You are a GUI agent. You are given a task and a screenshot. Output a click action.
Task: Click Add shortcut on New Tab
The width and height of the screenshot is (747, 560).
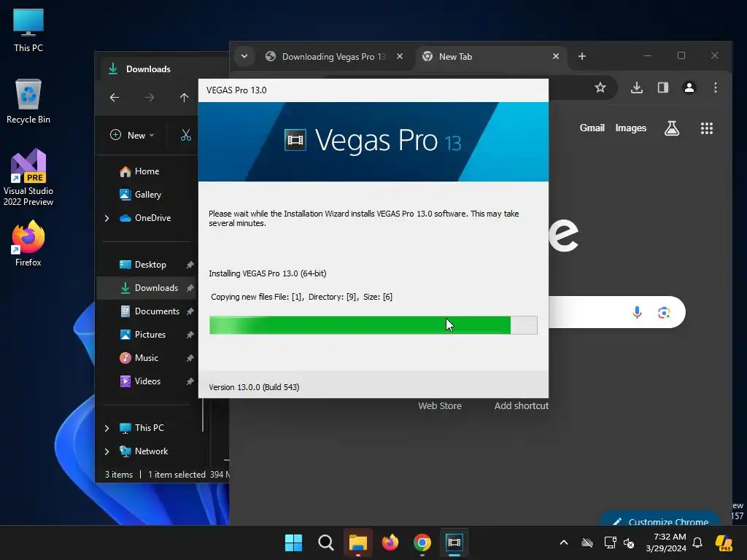coord(521,406)
